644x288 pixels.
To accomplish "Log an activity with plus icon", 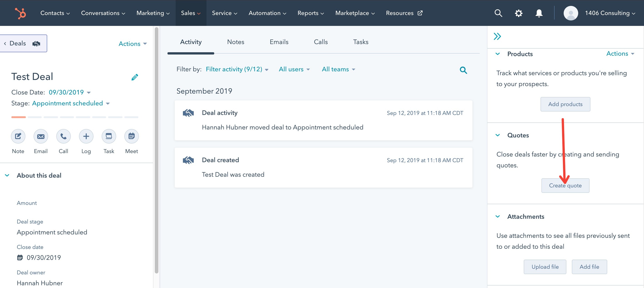I will [86, 136].
